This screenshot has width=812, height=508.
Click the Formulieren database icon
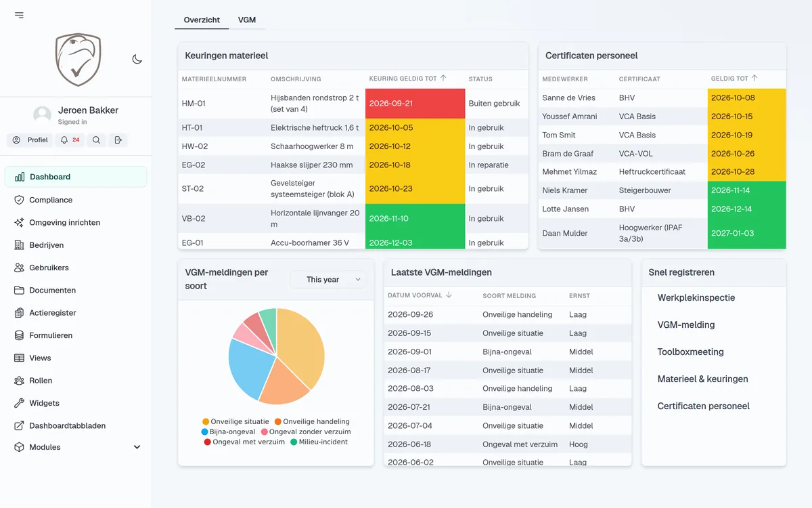(19, 335)
